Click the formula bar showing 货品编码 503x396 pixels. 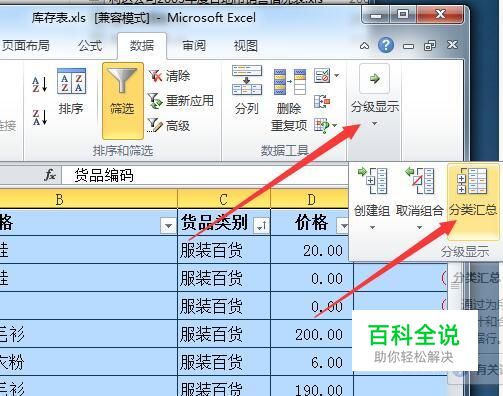click(x=205, y=175)
